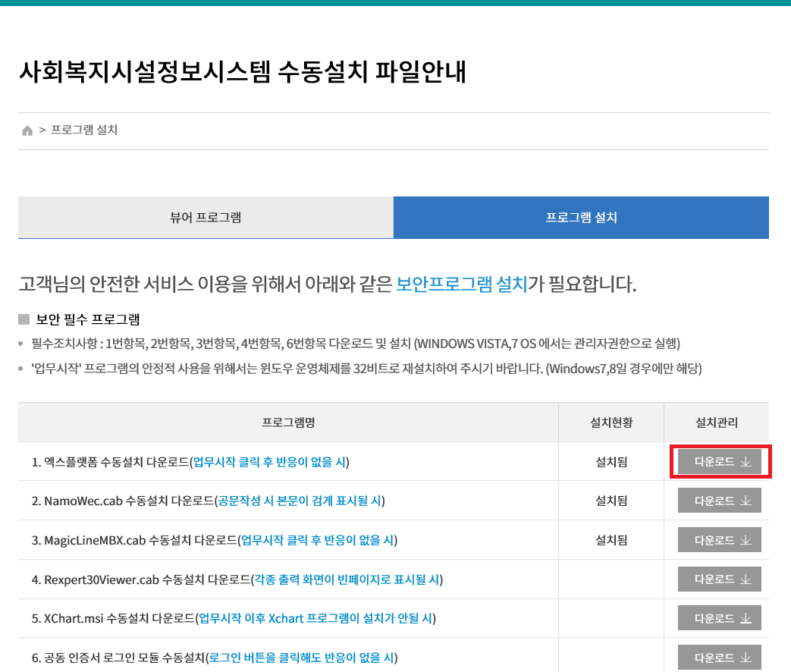The width and height of the screenshot is (791, 672).
Task: Download 공동 인증서 로그인 모듈
Action: (720, 658)
